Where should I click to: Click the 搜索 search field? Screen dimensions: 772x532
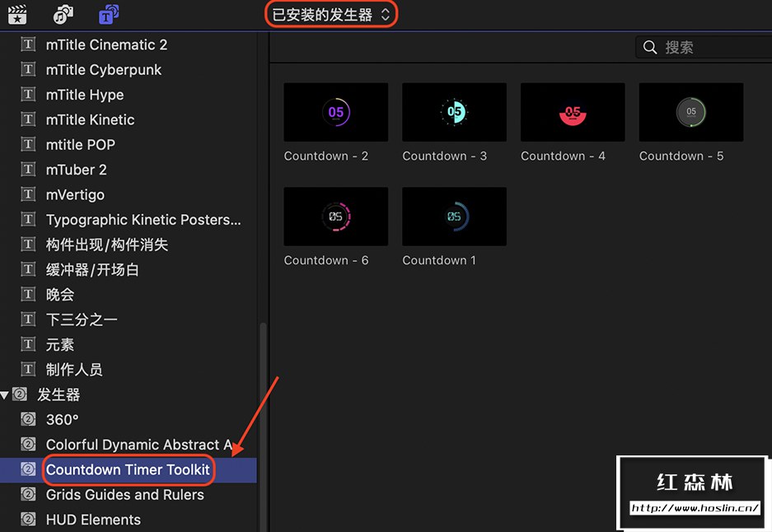coord(704,48)
